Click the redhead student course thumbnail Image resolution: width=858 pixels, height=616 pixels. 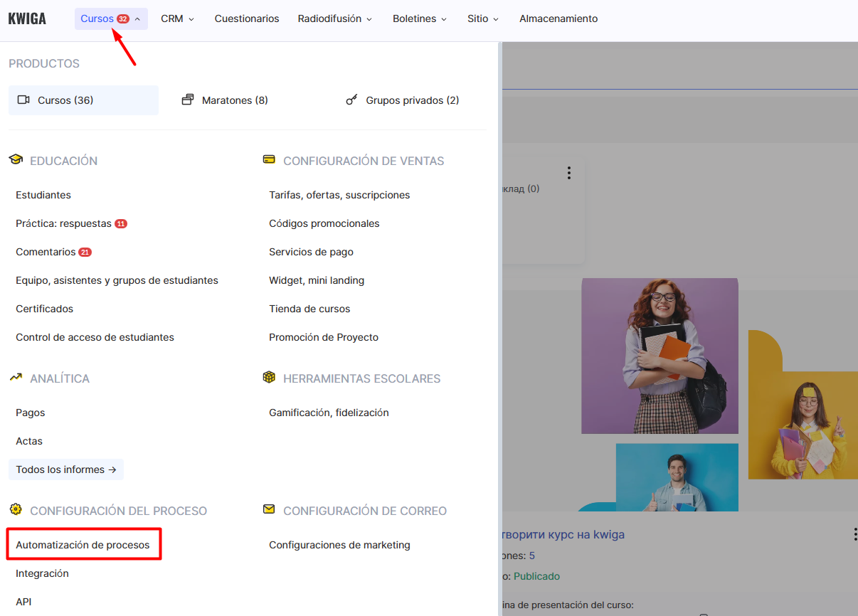coord(660,356)
